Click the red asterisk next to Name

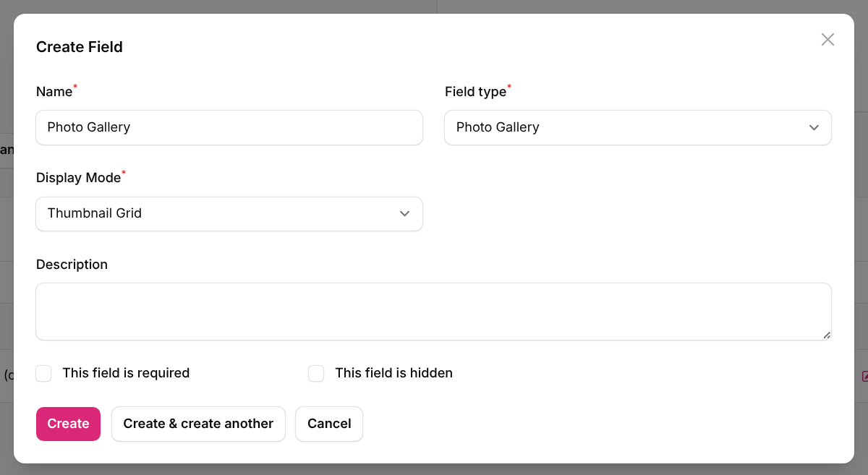[77, 86]
